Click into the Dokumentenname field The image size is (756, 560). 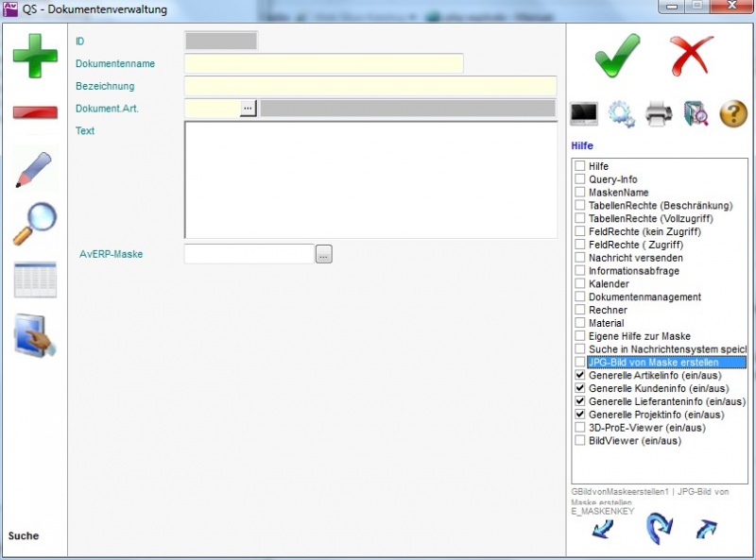pos(323,63)
